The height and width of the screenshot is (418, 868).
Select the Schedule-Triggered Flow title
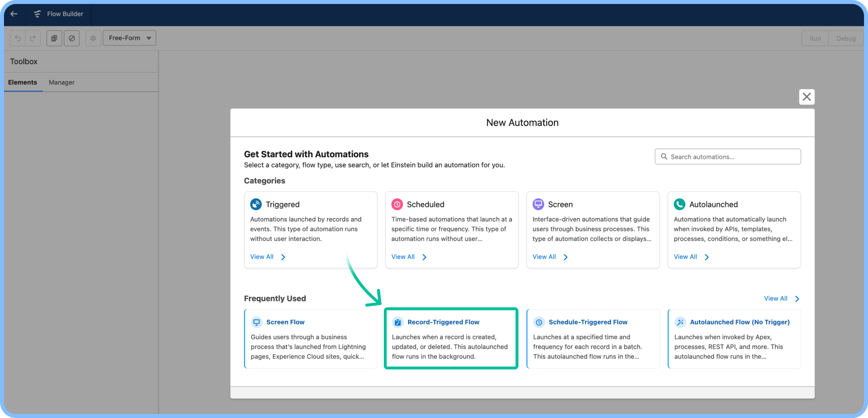[588, 322]
